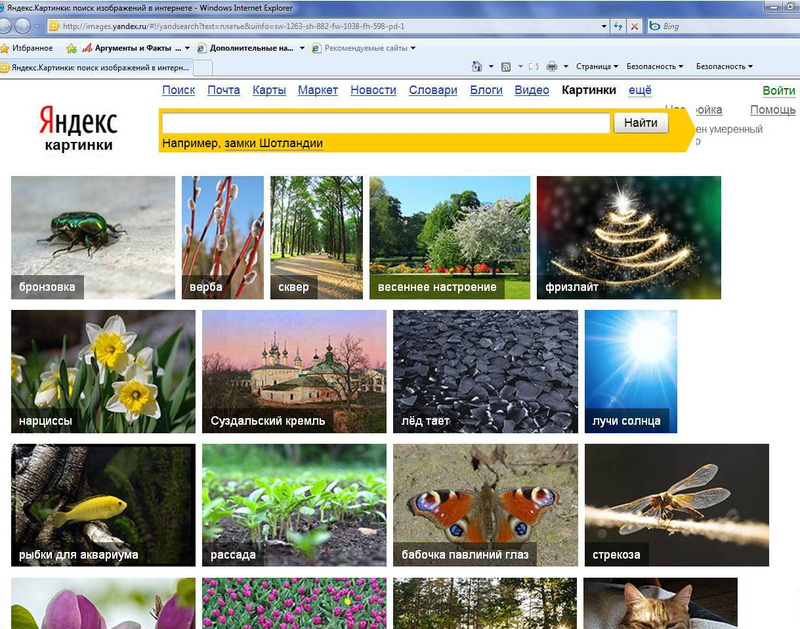Go back using the browser Back button

click(x=7, y=27)
